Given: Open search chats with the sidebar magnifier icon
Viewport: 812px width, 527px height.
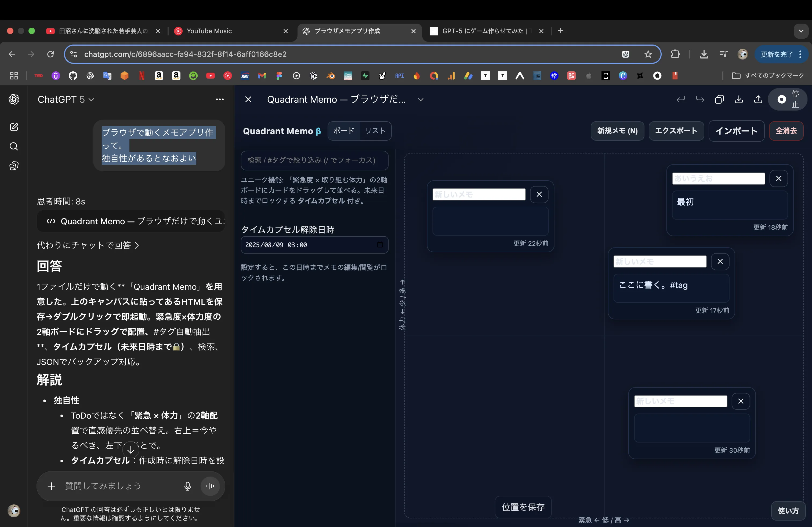Looking at the screenshot, I should [14, 146].
